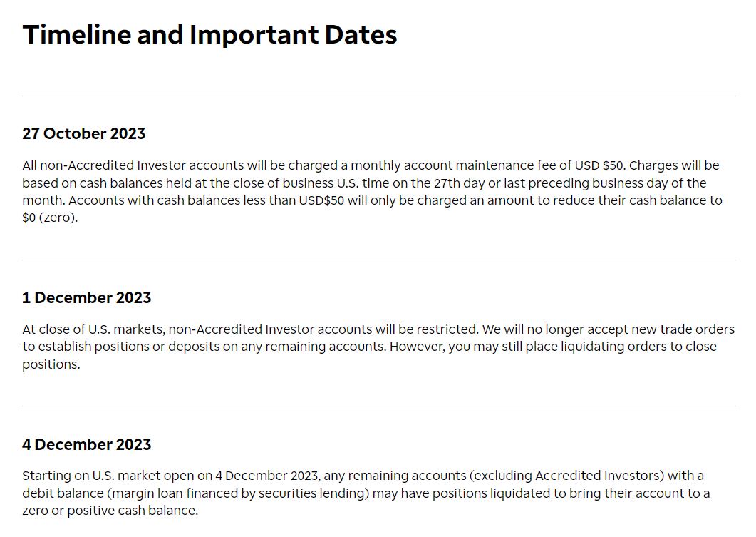Select the 27 October 2023 heading
The height and width of the screenshot is (537, 756).
click(x=83, y=133)
